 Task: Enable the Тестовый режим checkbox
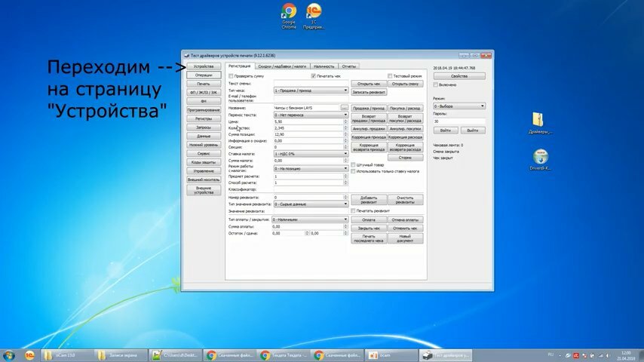(x=390, y=76)
